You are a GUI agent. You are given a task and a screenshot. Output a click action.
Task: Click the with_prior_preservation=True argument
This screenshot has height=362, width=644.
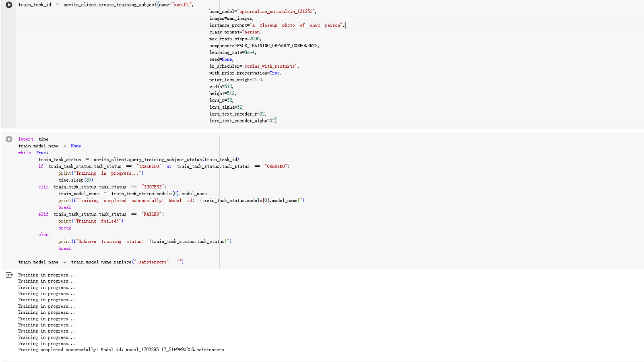click(245, 73)
